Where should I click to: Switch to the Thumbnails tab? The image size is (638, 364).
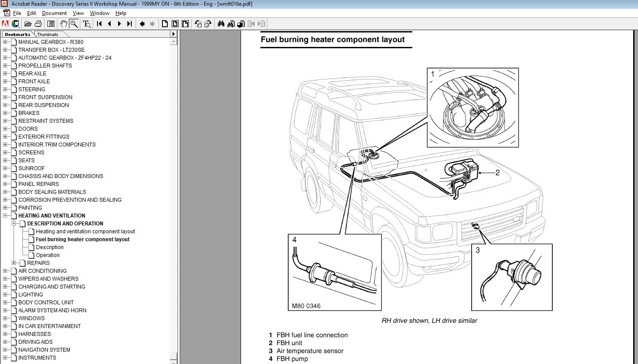point(47,34)
